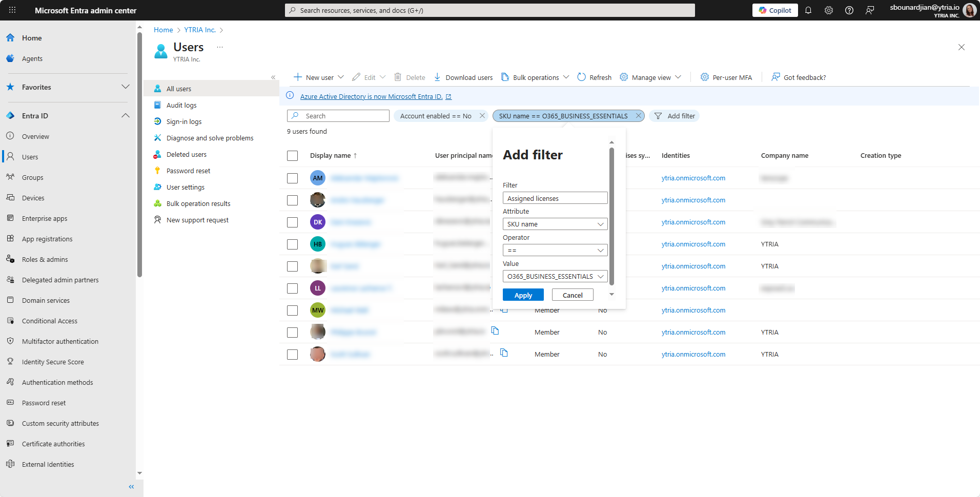Remove the Account enabled filter
This screenshot has height=497, width=980.
pos(482,116)
